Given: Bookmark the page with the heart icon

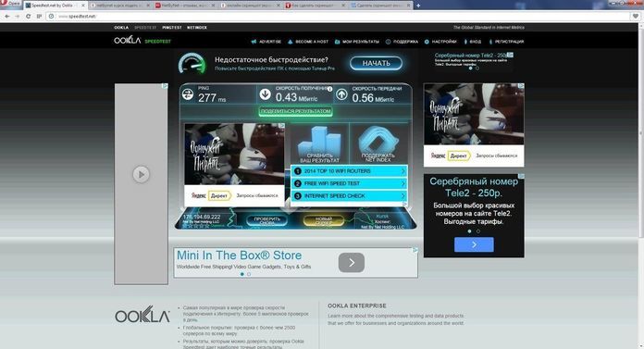Looking at the screenshot, I should coord(636,16).
